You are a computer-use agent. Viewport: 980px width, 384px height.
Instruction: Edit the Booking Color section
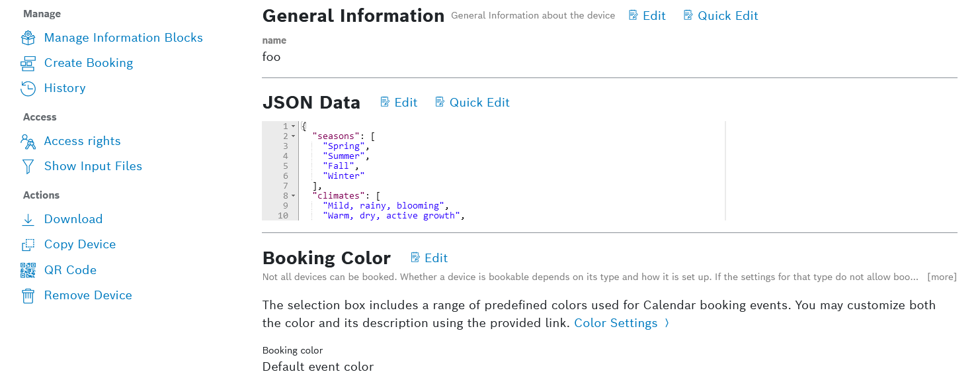click(429, 258)
